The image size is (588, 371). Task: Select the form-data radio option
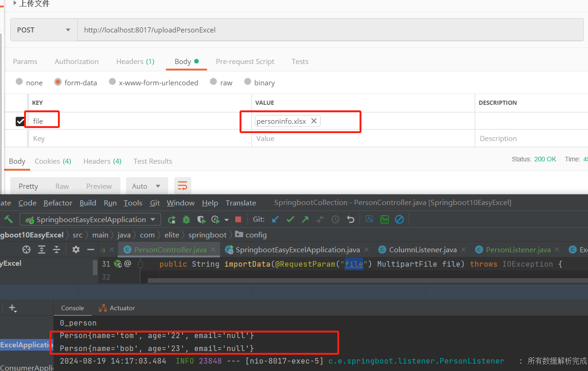pyautogui.click(x=58, y=82)
